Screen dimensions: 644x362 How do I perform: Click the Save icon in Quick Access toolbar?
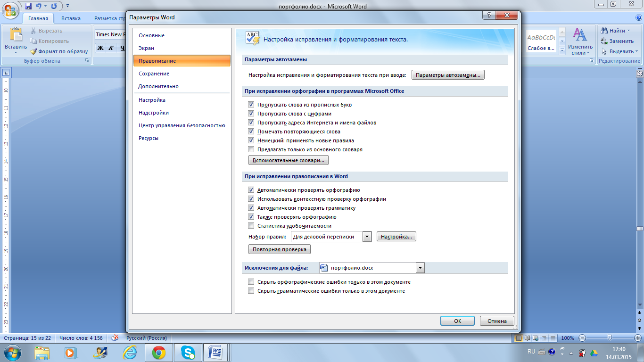pyautogui.click(x=28, y=6)
